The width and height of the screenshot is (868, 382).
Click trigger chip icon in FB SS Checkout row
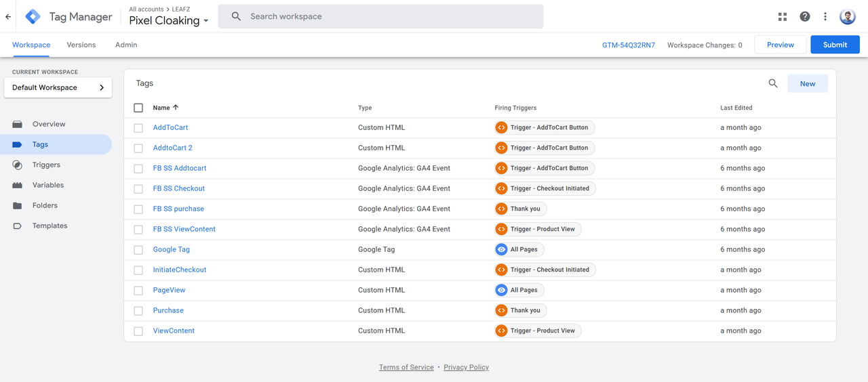point(501,188)
